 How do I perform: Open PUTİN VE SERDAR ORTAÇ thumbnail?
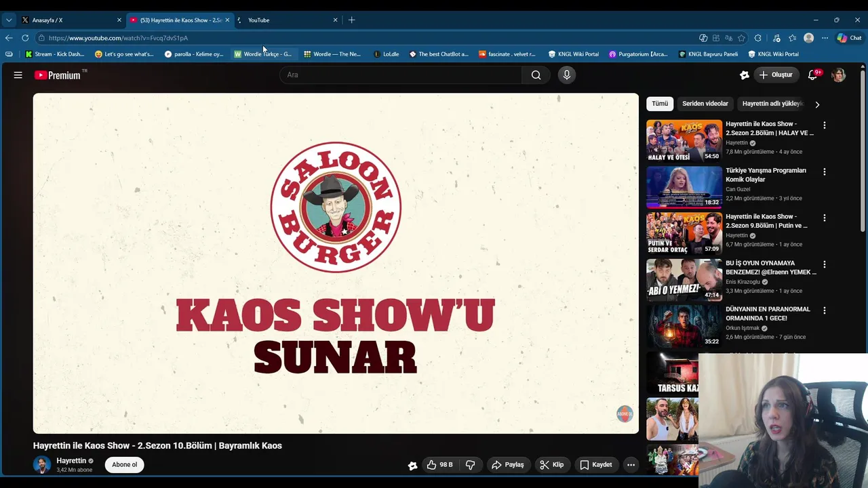(684, 233)
